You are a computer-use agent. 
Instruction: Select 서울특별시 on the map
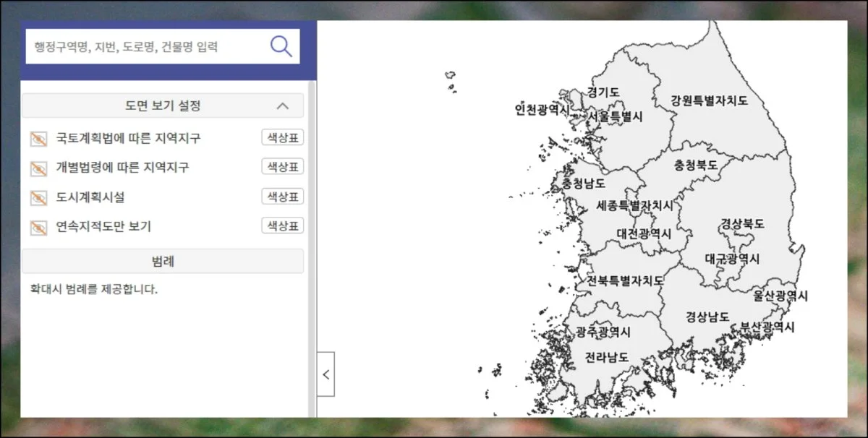tap(615, 116)
